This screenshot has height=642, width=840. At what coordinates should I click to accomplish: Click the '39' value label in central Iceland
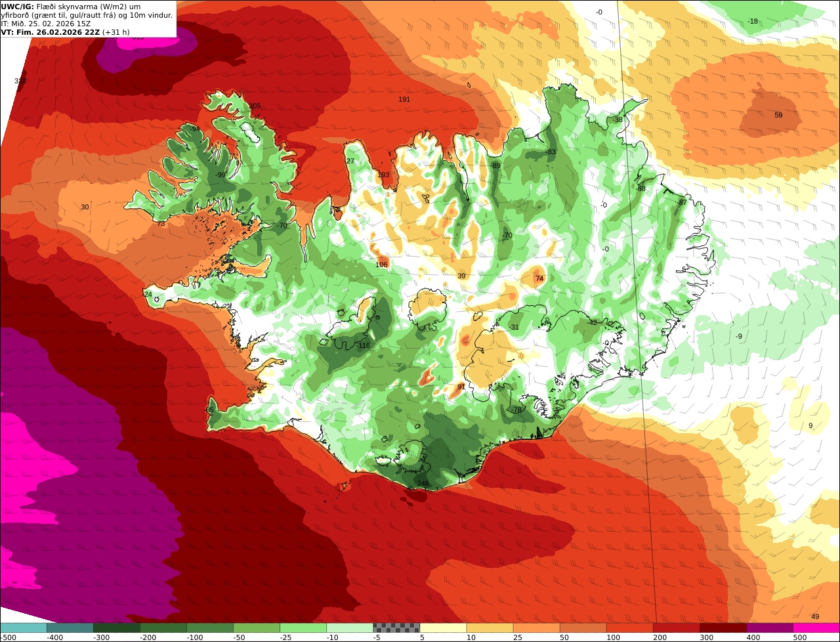pyautogui.click(x=461, y=276)
